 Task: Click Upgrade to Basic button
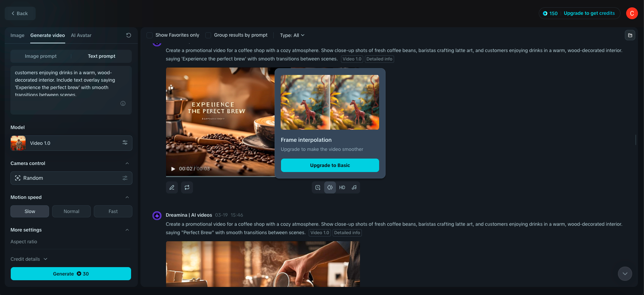[x=330, y=165]
